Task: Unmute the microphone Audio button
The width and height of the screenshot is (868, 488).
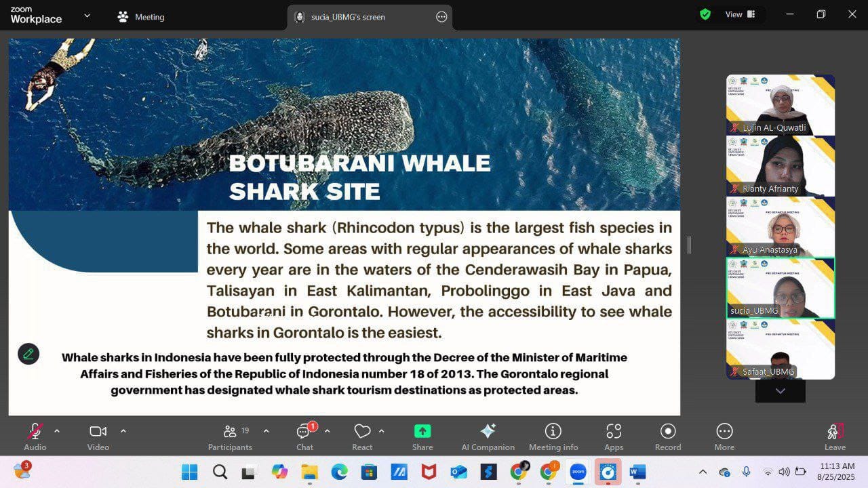Action: tap(35, 436)
